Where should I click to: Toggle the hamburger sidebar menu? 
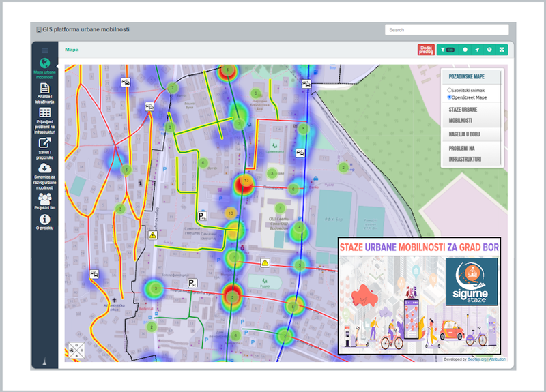pos(45,50)
